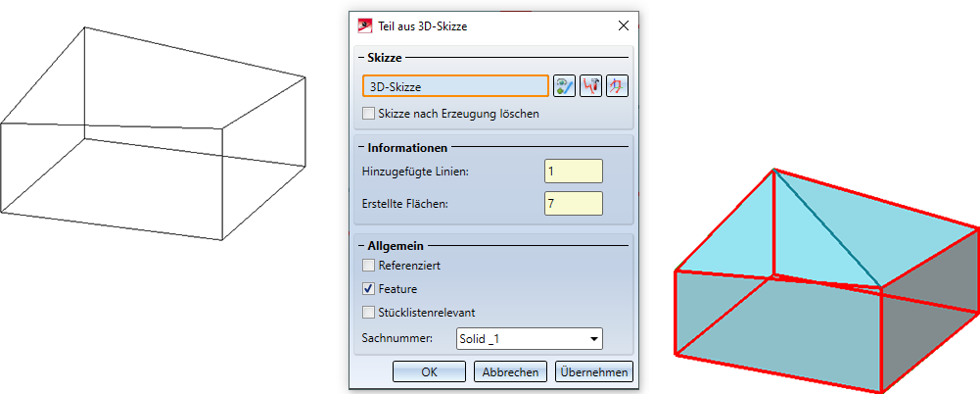This screenshot has width=980, height=394.
Task: Click the sketch selection icon with blue pencil
Action: coord(564,86)
